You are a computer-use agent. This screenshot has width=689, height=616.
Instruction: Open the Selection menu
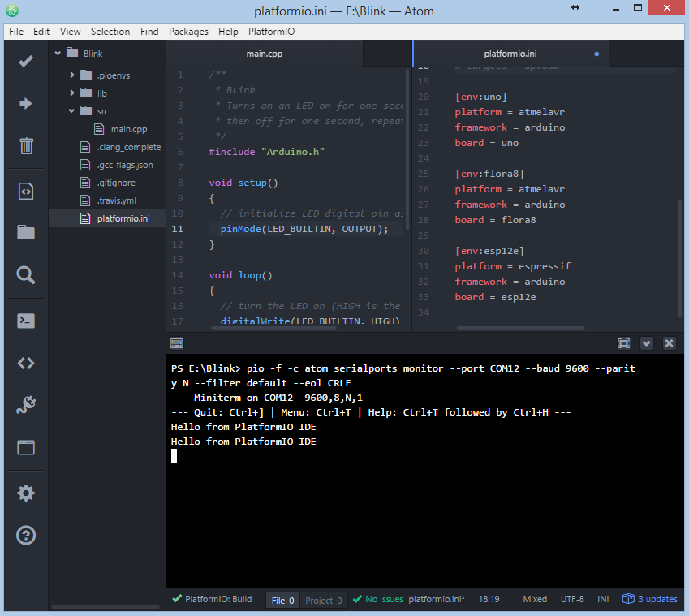point(110,32)
